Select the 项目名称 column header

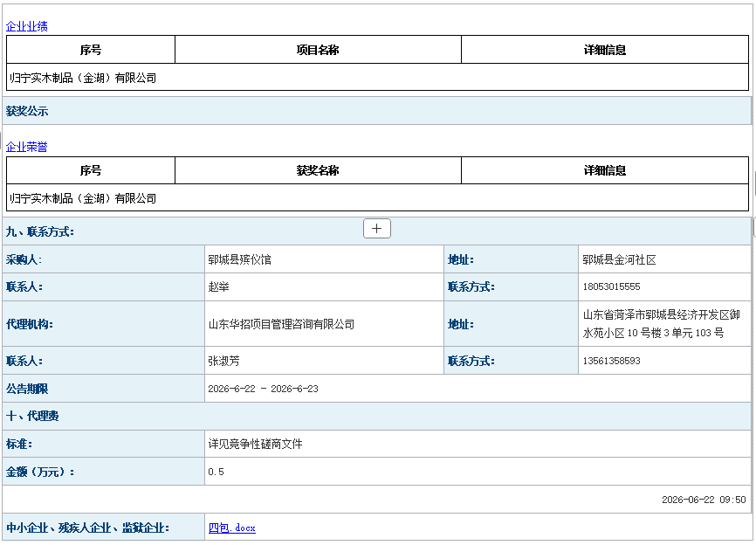(x=318, y=50)
